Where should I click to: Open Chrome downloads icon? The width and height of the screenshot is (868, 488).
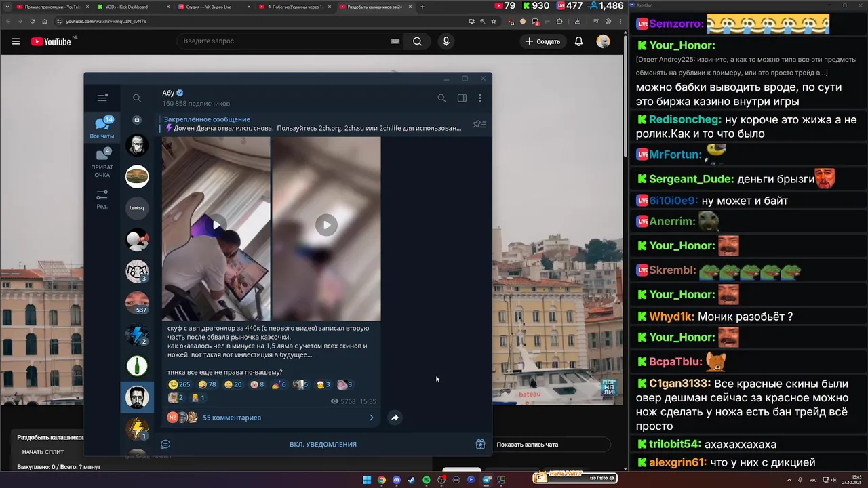click(578, 21)
